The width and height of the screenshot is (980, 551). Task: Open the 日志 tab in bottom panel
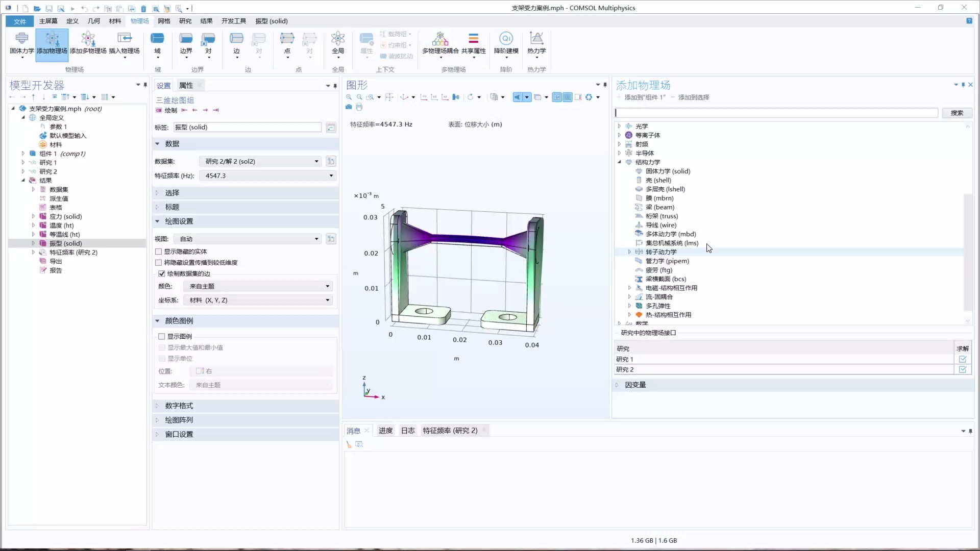pos(408,430)
